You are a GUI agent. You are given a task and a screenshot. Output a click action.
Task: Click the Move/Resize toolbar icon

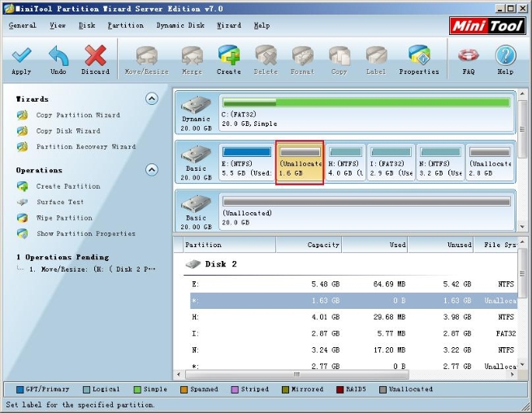(146, 56)
